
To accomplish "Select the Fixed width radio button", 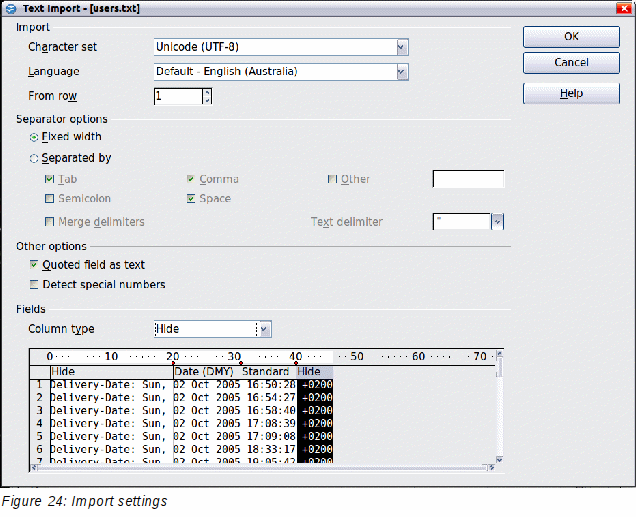I will 34,138.
